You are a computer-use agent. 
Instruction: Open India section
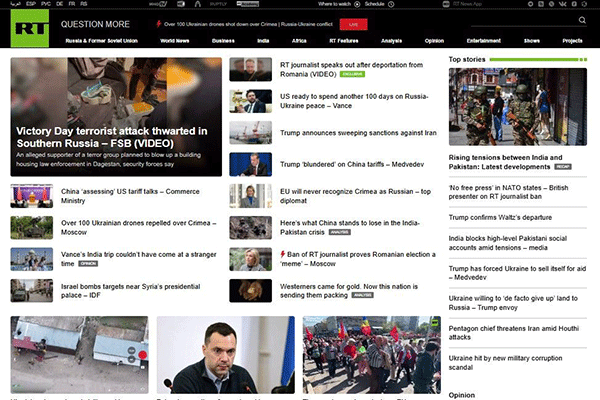263,41
